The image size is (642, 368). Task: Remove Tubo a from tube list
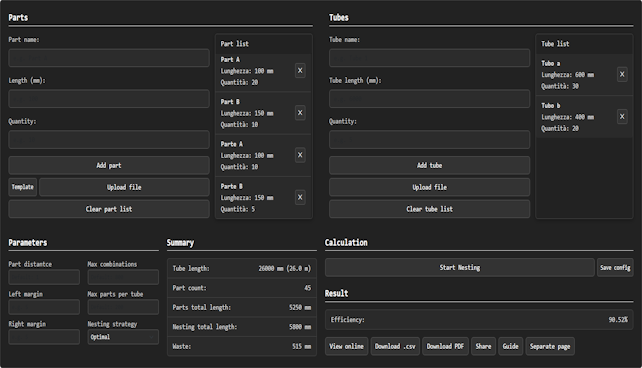tap(622, 75)
